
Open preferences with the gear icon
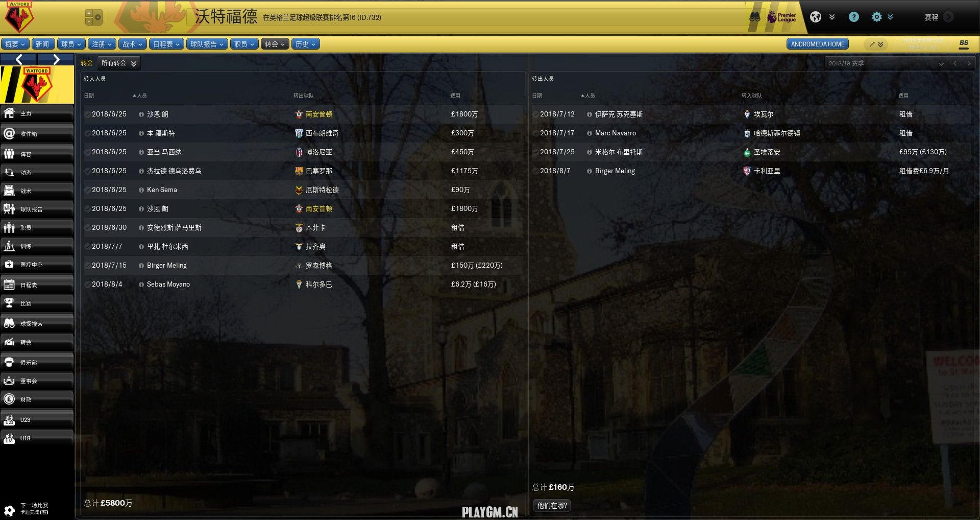tap(876, 17)
